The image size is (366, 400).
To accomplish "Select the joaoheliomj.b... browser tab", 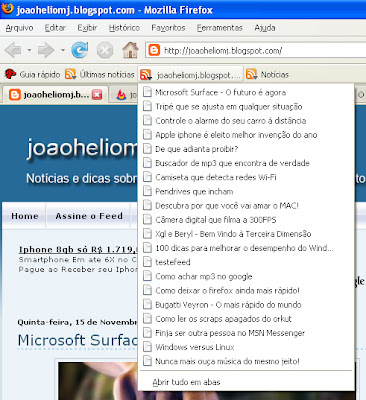I will click(55, 95).
